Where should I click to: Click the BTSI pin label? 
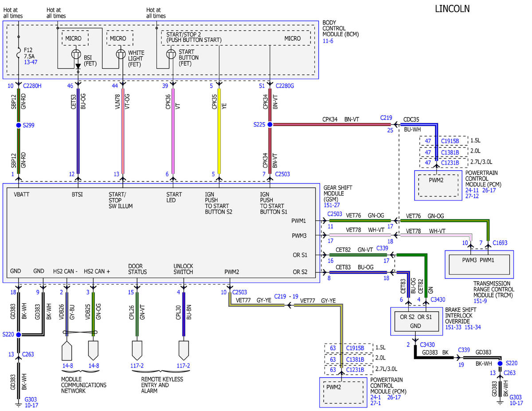click(x=78, y=194)
